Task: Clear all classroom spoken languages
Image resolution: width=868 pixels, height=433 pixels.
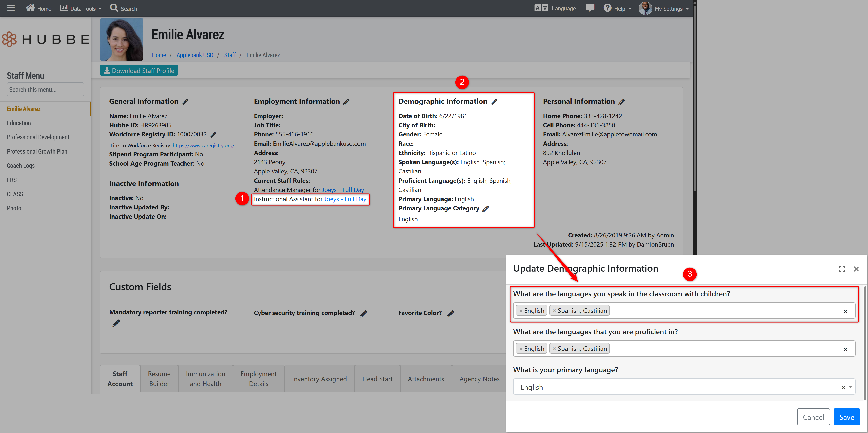Action: [x=845, y=311]
